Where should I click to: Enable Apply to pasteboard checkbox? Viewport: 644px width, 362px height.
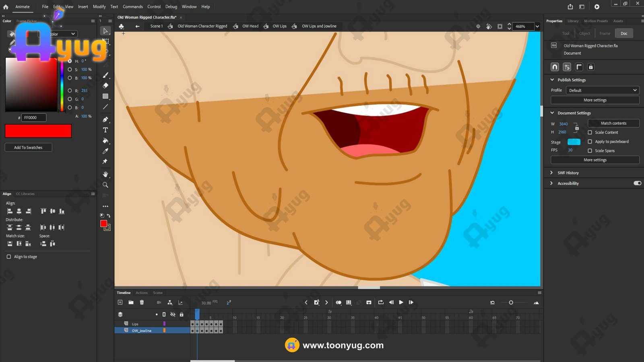tap(590, 142)
